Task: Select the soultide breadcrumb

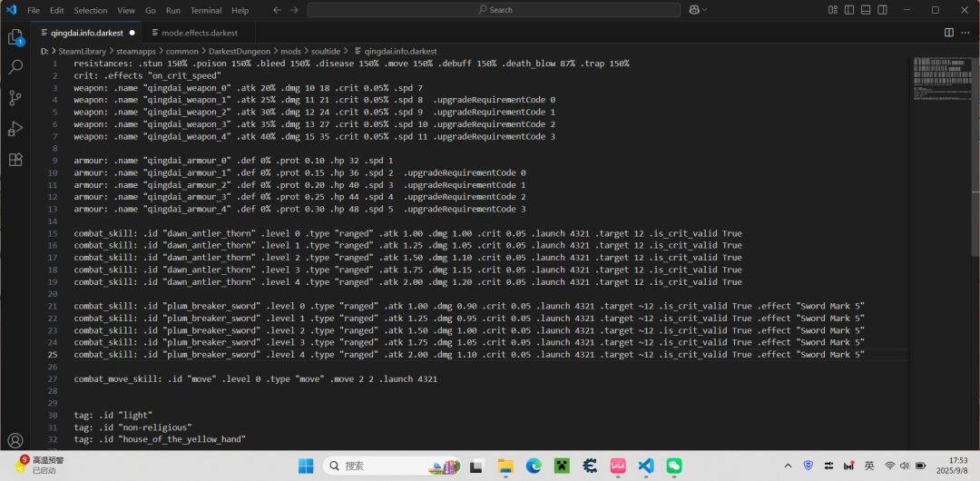Action: (x=326, y=52)
